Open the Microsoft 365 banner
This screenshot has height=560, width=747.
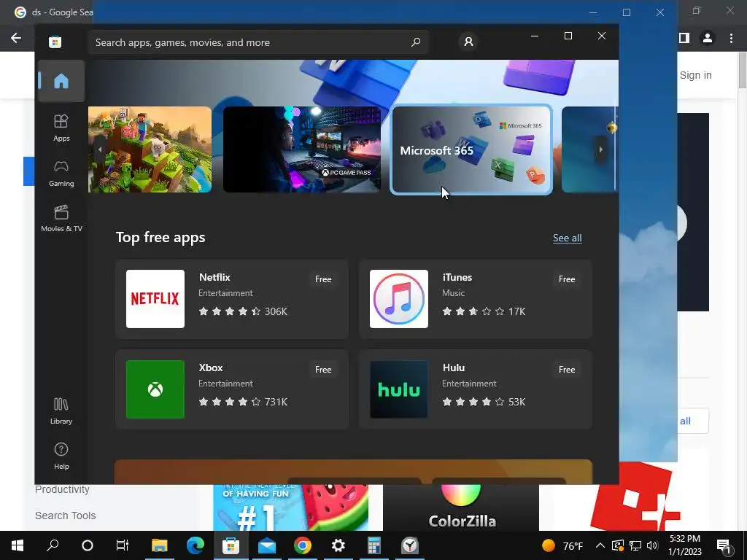tap(471, 149)
